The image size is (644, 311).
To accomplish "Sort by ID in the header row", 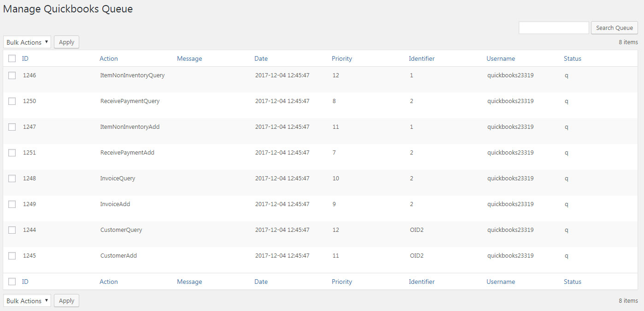I will (25, 58).
